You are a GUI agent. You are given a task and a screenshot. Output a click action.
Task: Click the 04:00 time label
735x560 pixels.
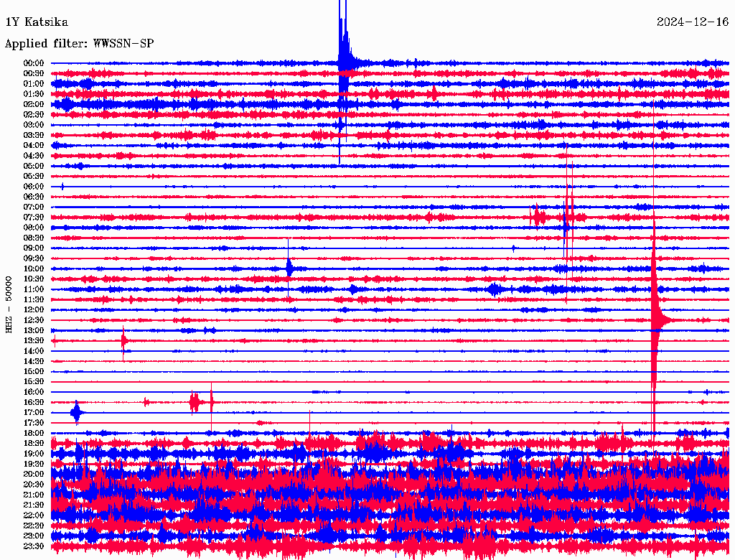[34, 146]
